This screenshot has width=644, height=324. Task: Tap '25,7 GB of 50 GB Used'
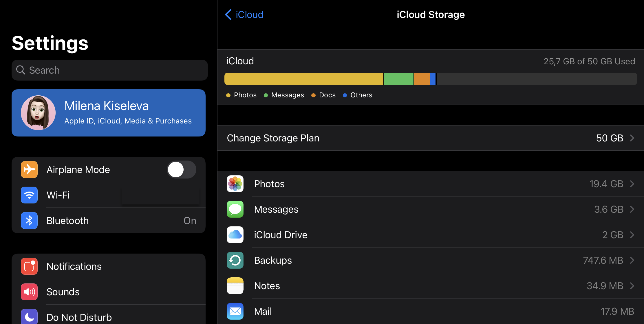(589, 61)
